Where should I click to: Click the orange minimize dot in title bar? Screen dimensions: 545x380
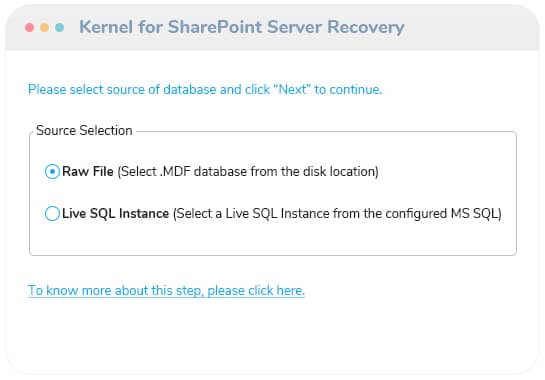point(44,27)
